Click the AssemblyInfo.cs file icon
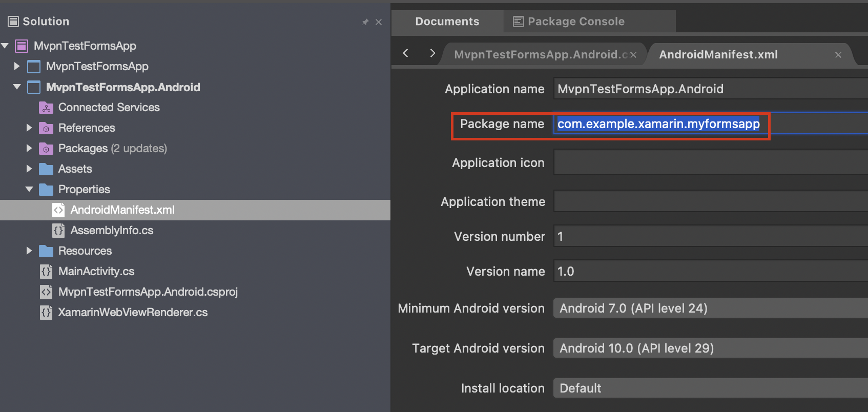Screen dimensions: 868x412 58,231
